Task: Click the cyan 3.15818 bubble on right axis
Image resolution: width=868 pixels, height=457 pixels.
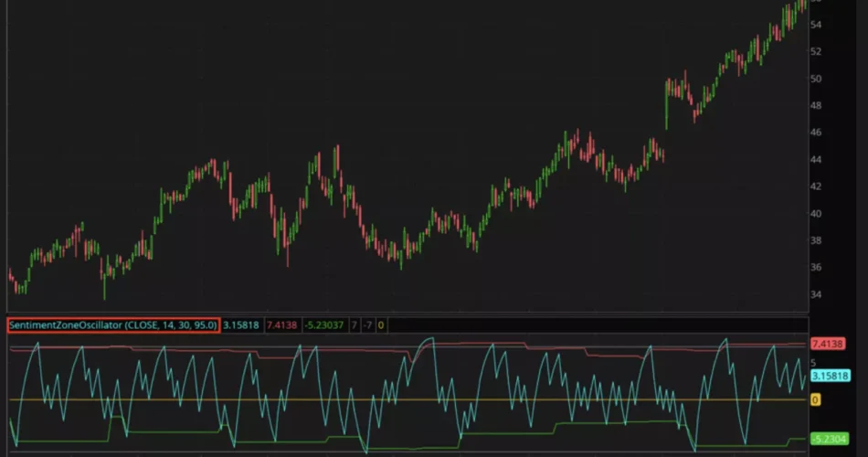Action: click(x=829, y=376)
